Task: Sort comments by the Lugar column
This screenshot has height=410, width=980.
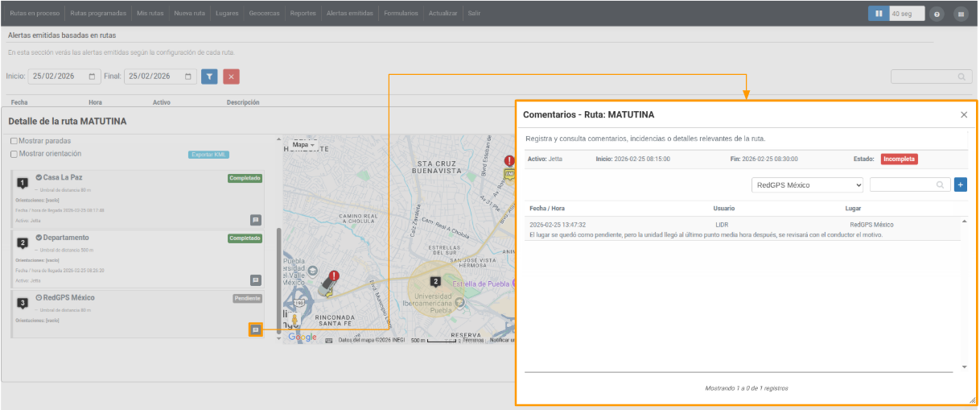Action: click(x=853, y=209)
